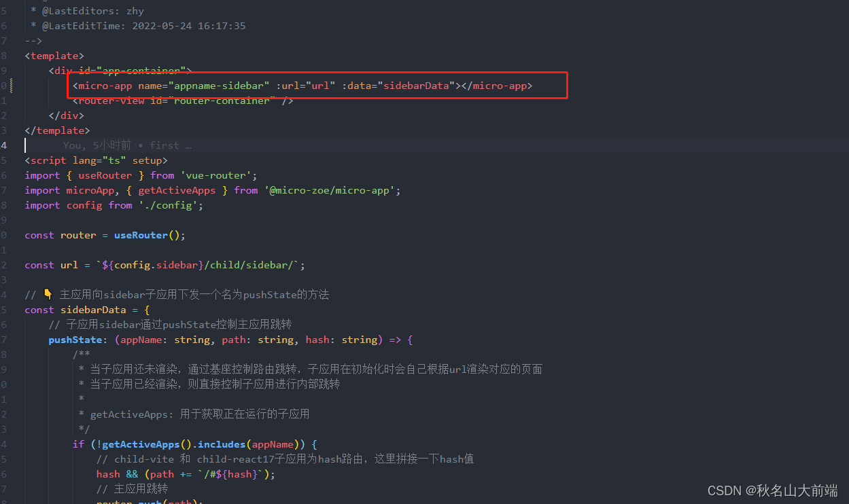Click the sidebarData constant declaration
This screenshot has width=849, height=504.
click(86, 309)
